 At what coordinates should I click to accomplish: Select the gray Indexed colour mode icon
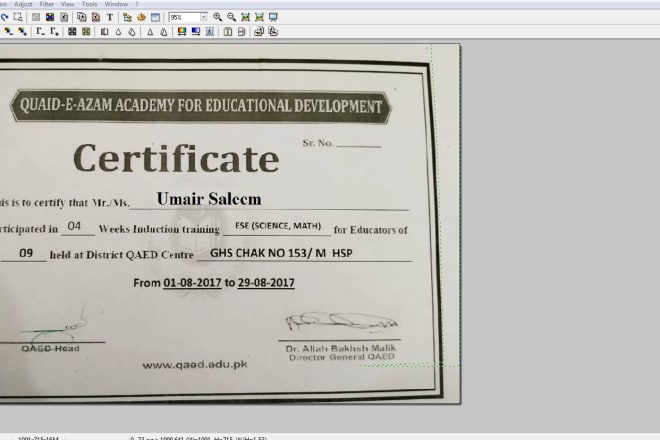(x=36, y=17)
